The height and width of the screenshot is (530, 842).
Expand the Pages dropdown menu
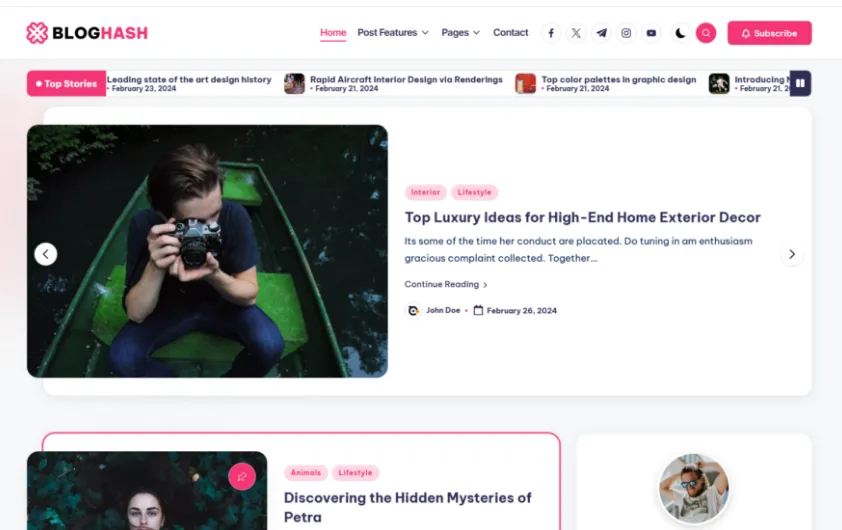click(x=461, y=33)
